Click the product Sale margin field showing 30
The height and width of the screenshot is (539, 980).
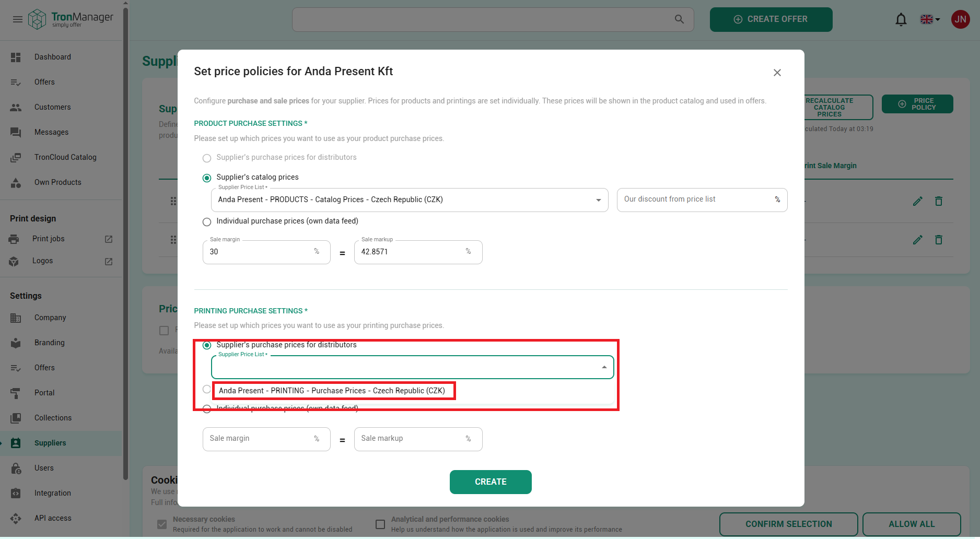tap(266, 252)
